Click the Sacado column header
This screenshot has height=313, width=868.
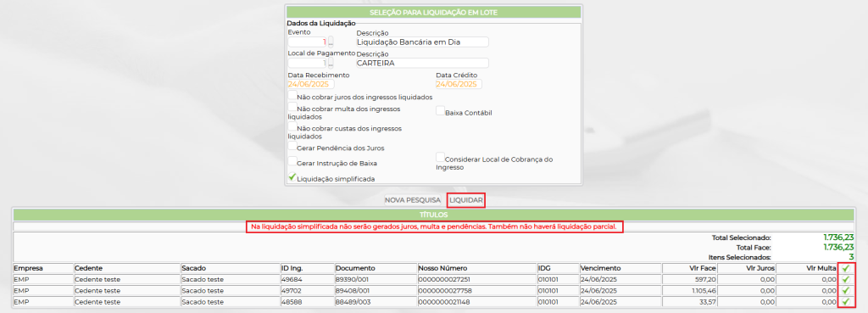point(231,268)
